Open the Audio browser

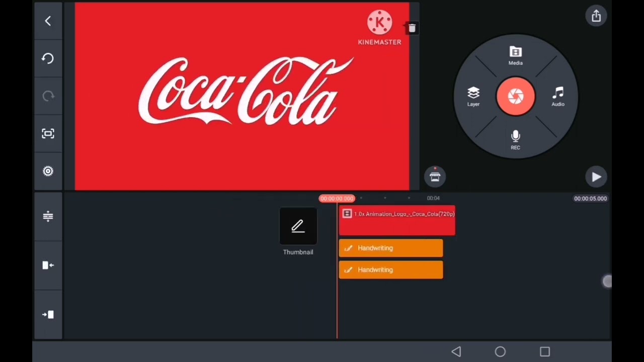[558, 97]
